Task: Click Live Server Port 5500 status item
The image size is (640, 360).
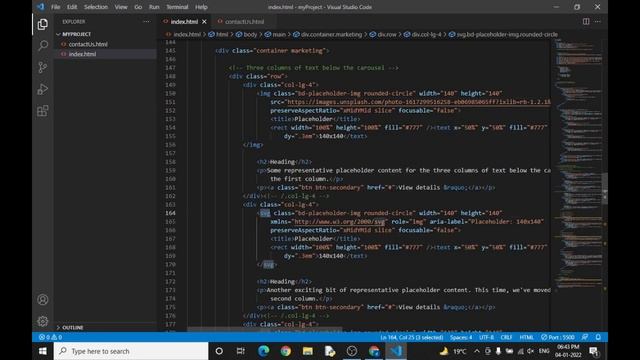Action: 558,337
